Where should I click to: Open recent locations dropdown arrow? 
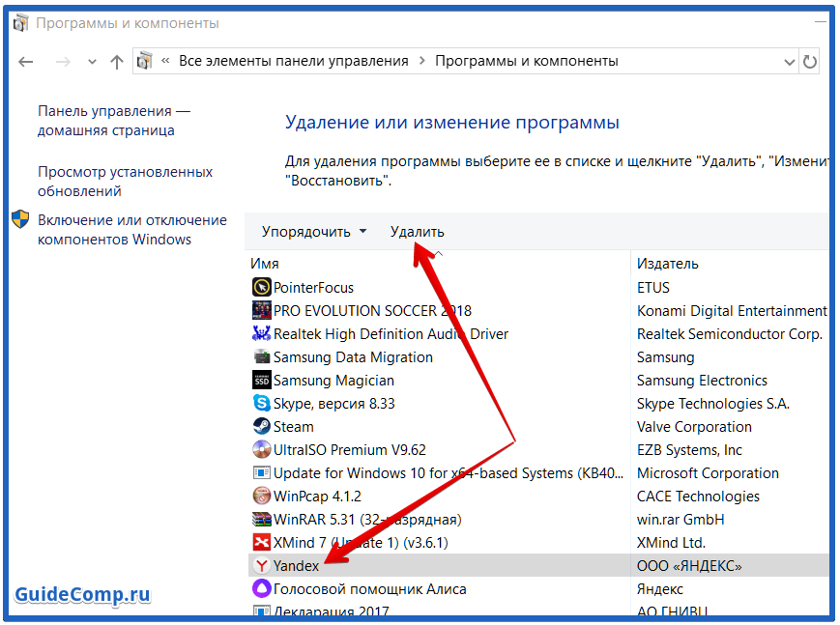click(92, 62)
